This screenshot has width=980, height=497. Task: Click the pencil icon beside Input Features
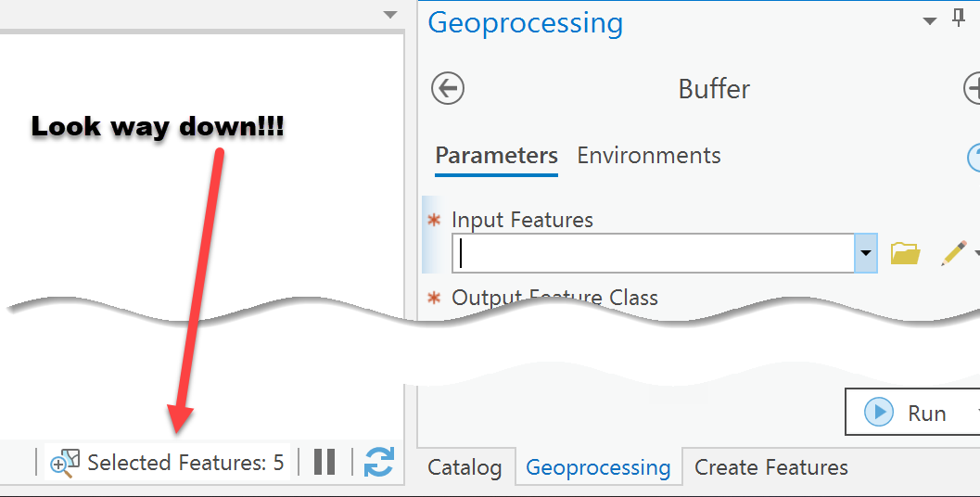953,253
